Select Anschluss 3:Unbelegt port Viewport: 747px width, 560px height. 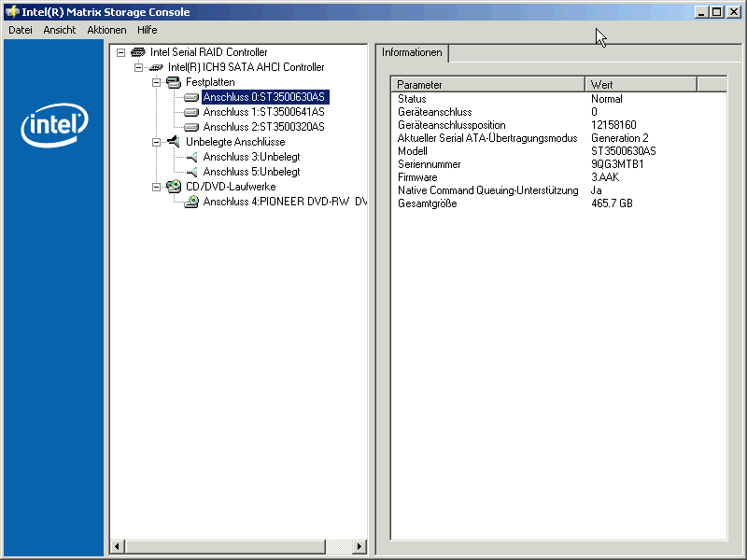click(251, 157)
